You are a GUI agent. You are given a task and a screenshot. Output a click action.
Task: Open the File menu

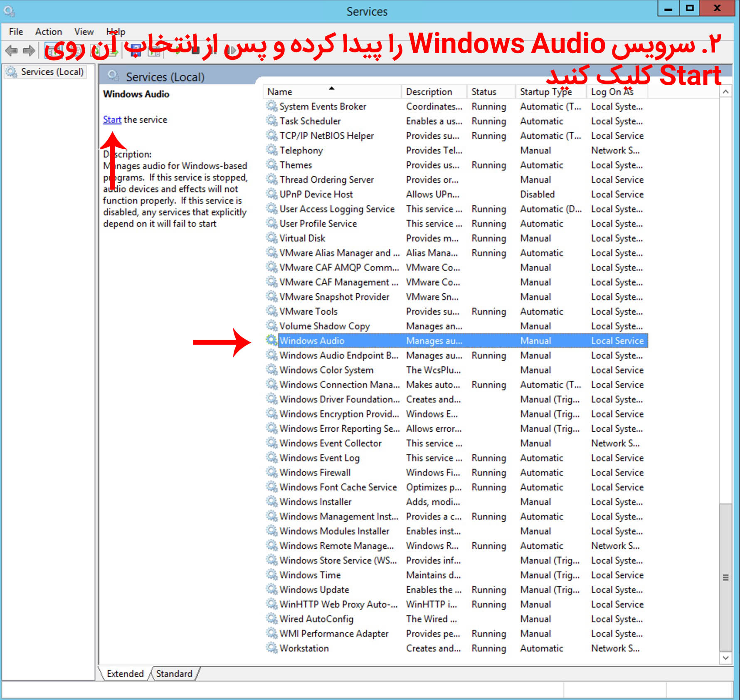click(16, 32)
